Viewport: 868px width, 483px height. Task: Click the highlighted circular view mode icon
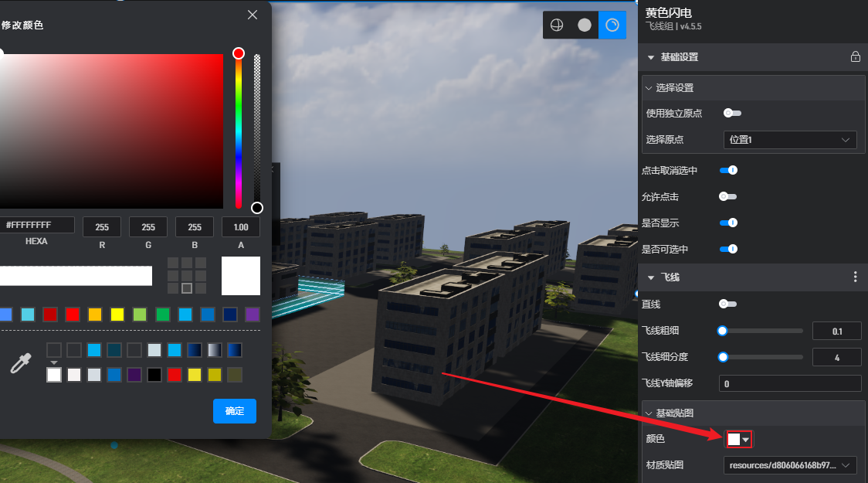point(612,25)
